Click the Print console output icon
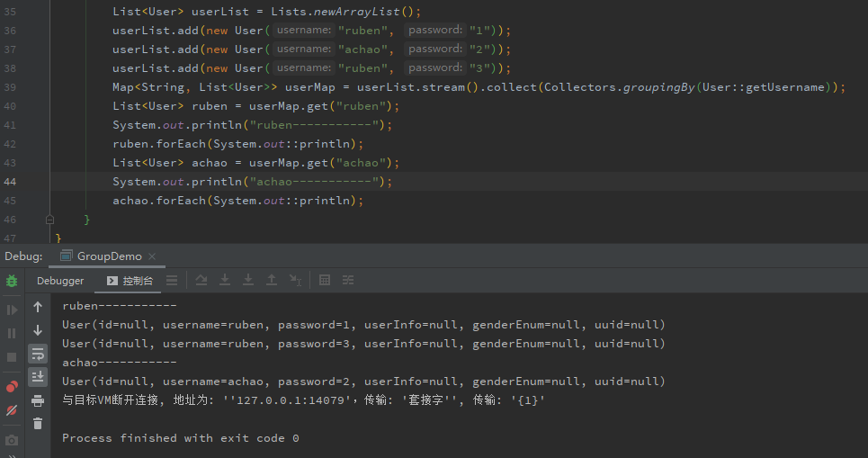This screenshot has height=458, width=868. click(x=38, y=400)
